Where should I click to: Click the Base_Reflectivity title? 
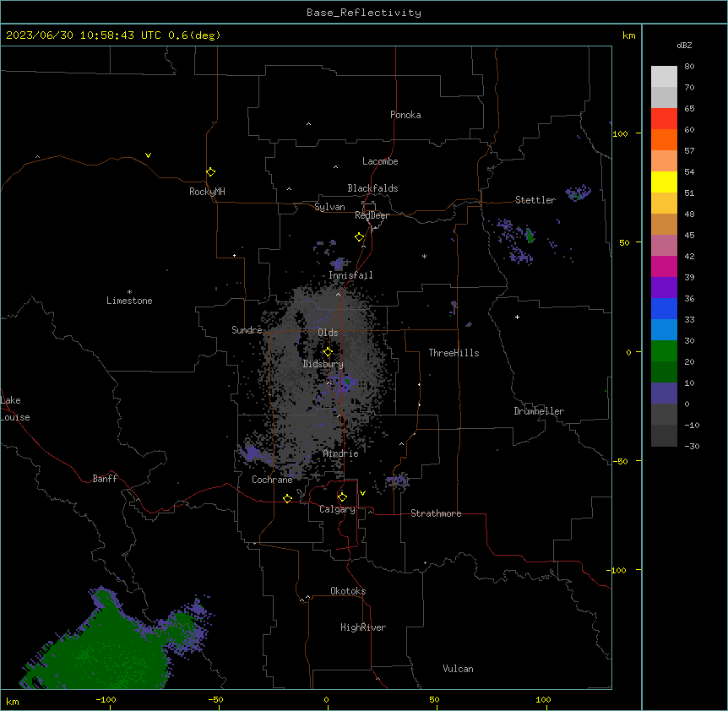pos(364,13)
